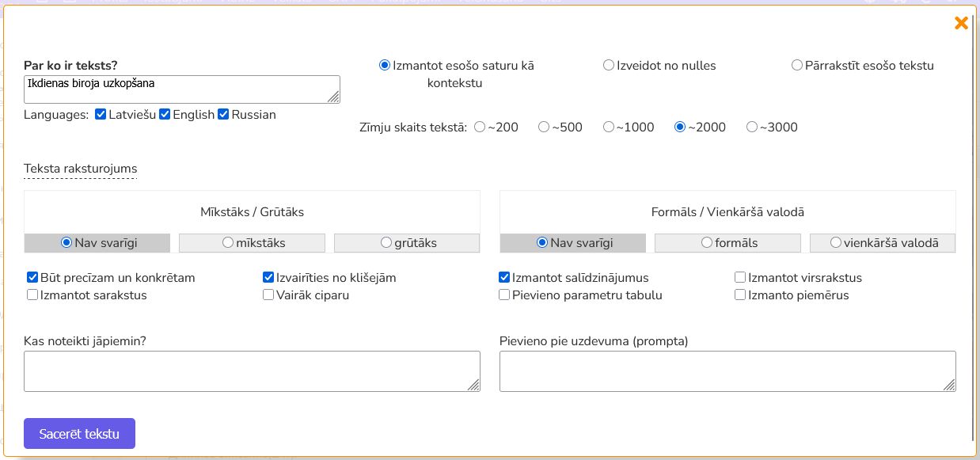Enable Izmantot sarakstus option
Screen dimensions: 980x460
(32, 295)
